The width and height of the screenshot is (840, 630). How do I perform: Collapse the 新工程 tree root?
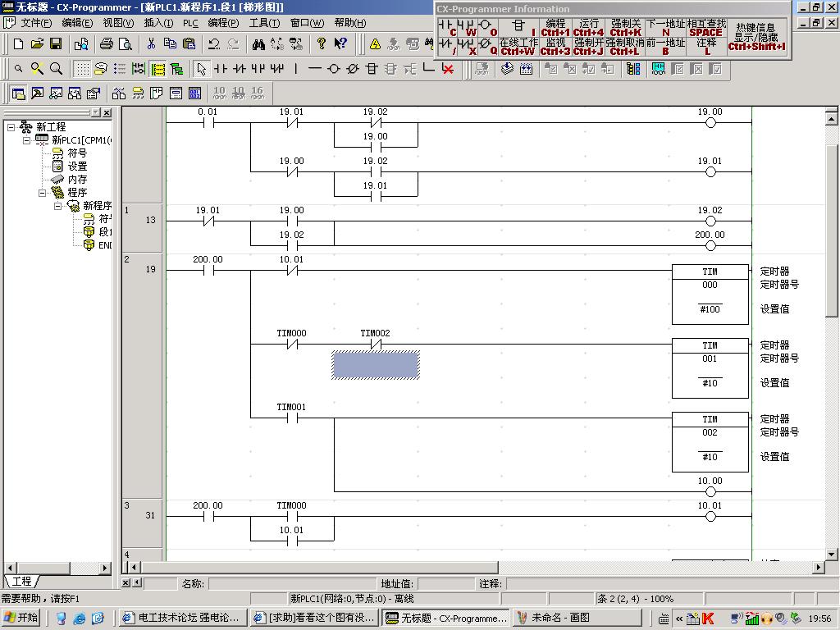click(11, 127)
